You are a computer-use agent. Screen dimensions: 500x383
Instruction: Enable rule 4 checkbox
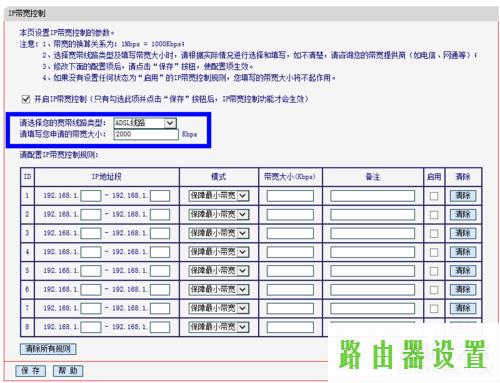pyautogui.click(x=434, y=252)
